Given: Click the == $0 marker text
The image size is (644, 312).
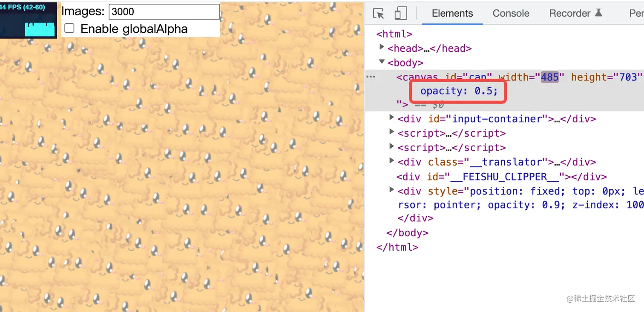Looking at the screenshot, I should [429, 104].
